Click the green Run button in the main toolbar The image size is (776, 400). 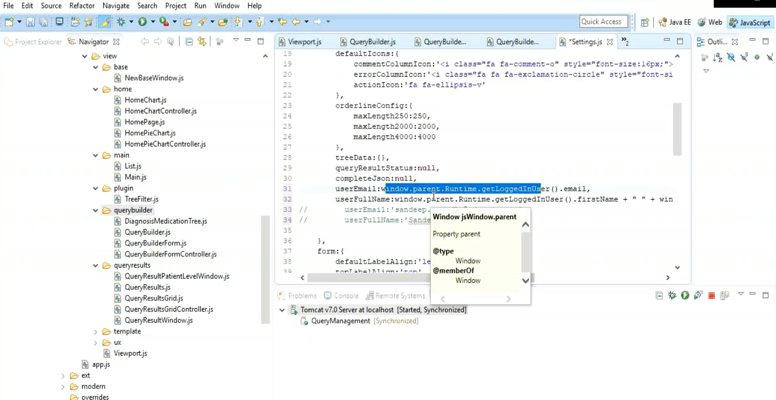click(x=143, y=22)
